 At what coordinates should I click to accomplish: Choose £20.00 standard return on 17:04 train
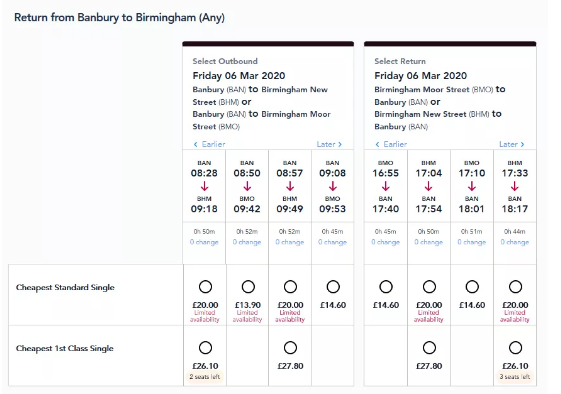click(429, 287)
